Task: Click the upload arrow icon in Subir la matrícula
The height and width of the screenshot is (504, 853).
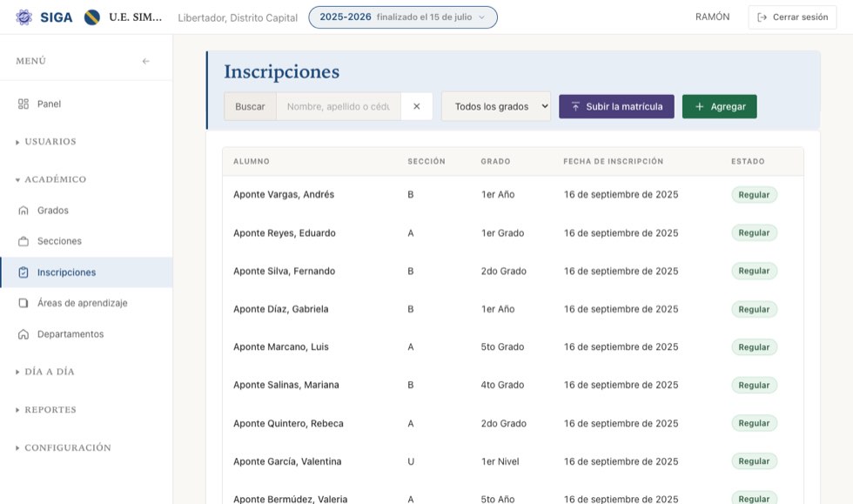Action: [x=575, y=107]
